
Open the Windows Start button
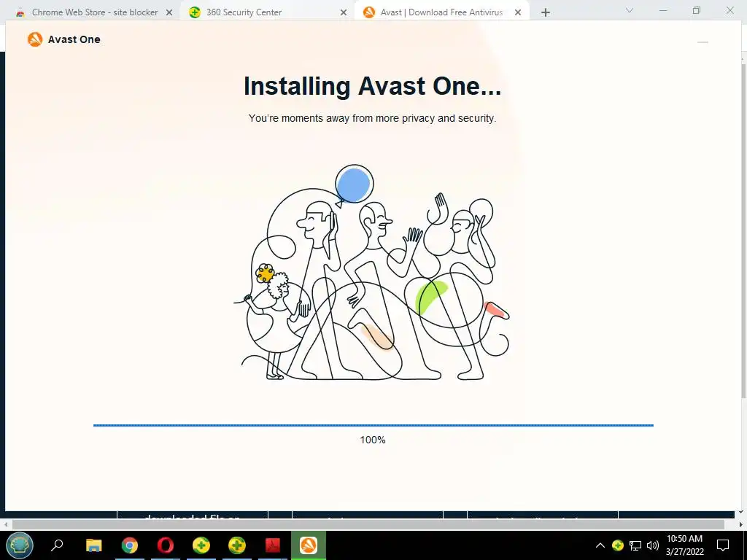click(x=20, y=545)
